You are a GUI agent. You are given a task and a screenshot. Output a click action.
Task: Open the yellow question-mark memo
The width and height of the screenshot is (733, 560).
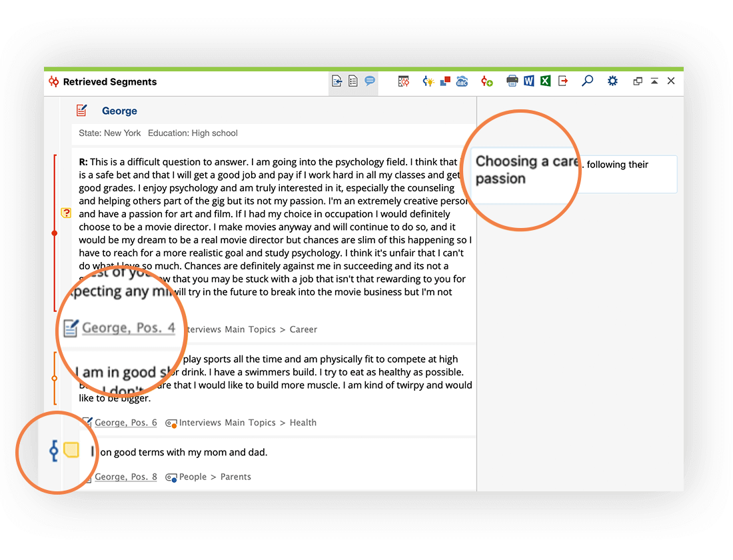click(x=66, y=213)
